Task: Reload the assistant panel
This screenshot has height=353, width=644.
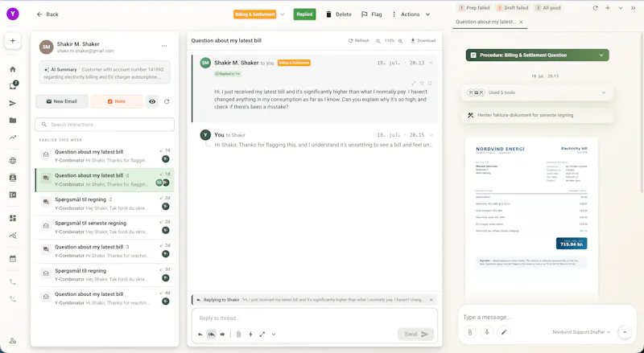Action: tap(595, 8)
